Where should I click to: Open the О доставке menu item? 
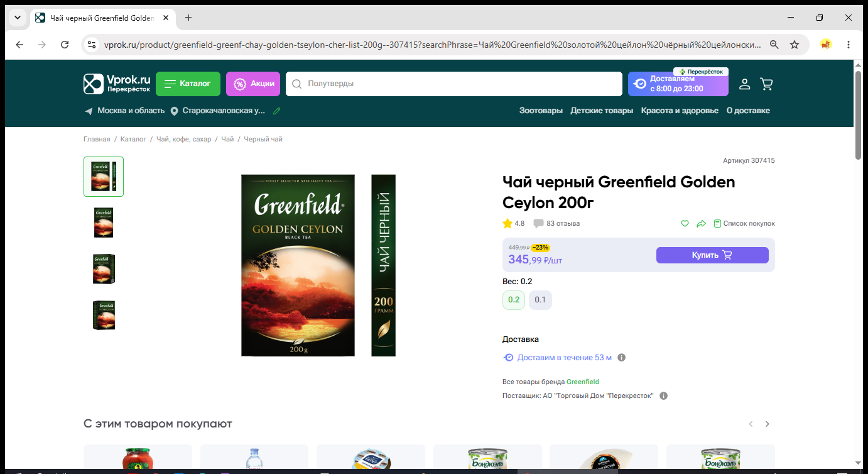coord(748,111)
